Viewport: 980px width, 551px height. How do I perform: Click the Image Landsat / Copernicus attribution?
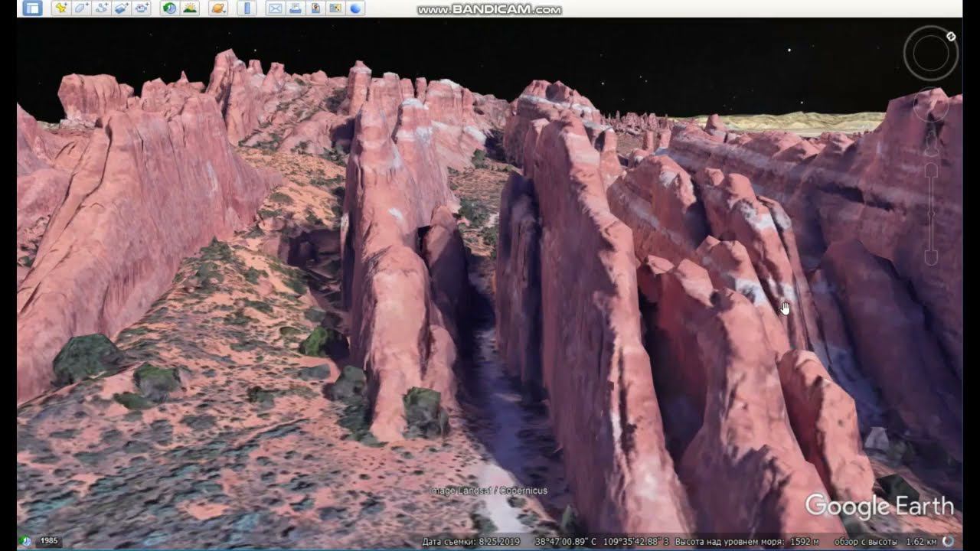point(488,491)
